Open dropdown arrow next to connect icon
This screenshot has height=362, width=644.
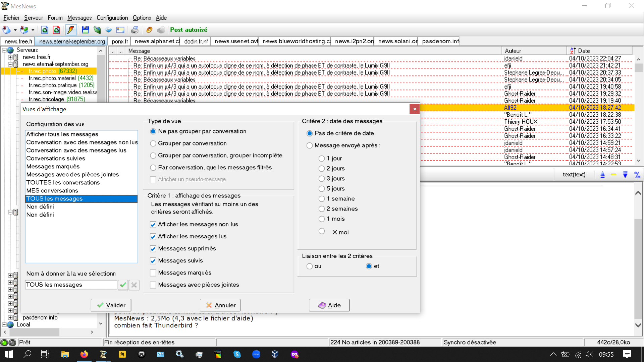tap(15, 30)
